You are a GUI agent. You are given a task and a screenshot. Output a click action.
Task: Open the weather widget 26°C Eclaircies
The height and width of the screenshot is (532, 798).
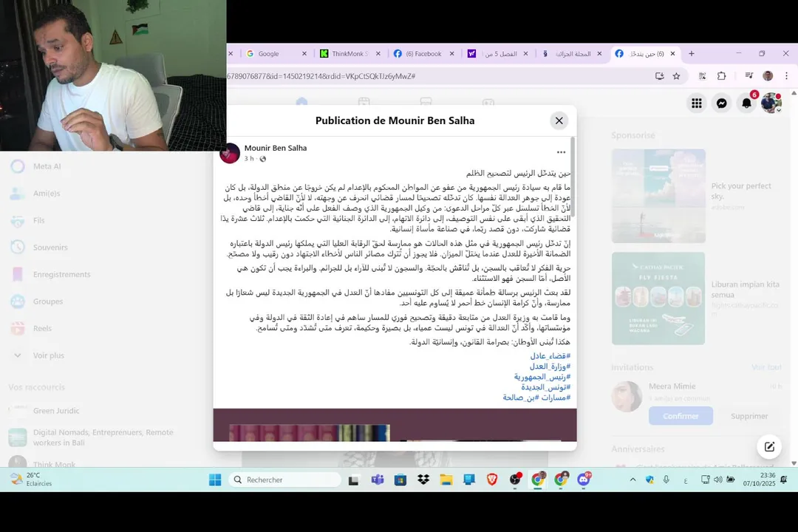pyautogui.click(x=32, y=480)
